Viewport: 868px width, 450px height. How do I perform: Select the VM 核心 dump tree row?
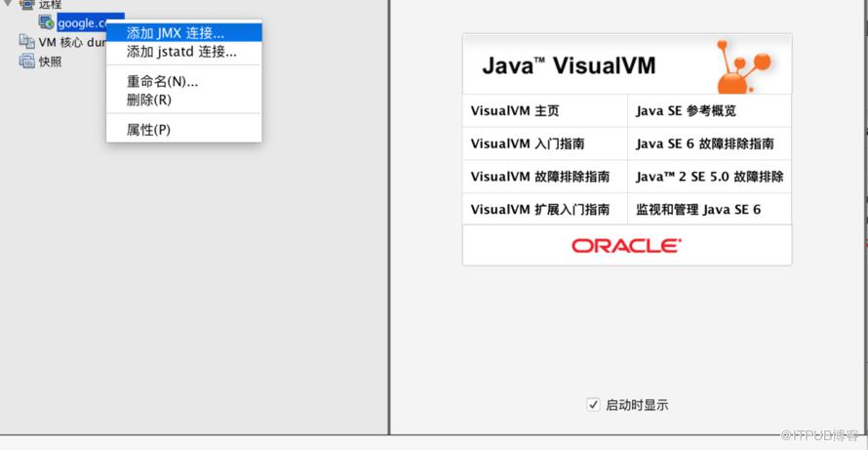coord(62,42)
